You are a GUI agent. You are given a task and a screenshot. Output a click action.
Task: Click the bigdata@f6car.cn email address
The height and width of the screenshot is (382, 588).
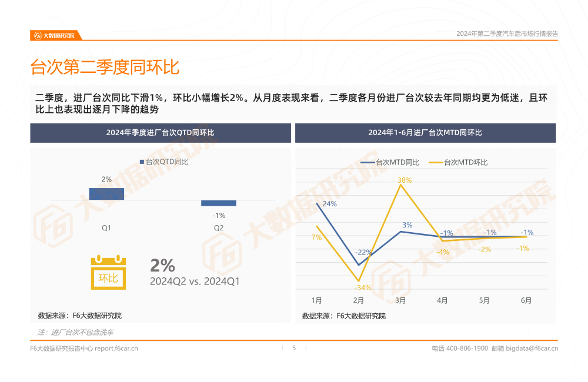pyautogui.click(x=532, y=349)
